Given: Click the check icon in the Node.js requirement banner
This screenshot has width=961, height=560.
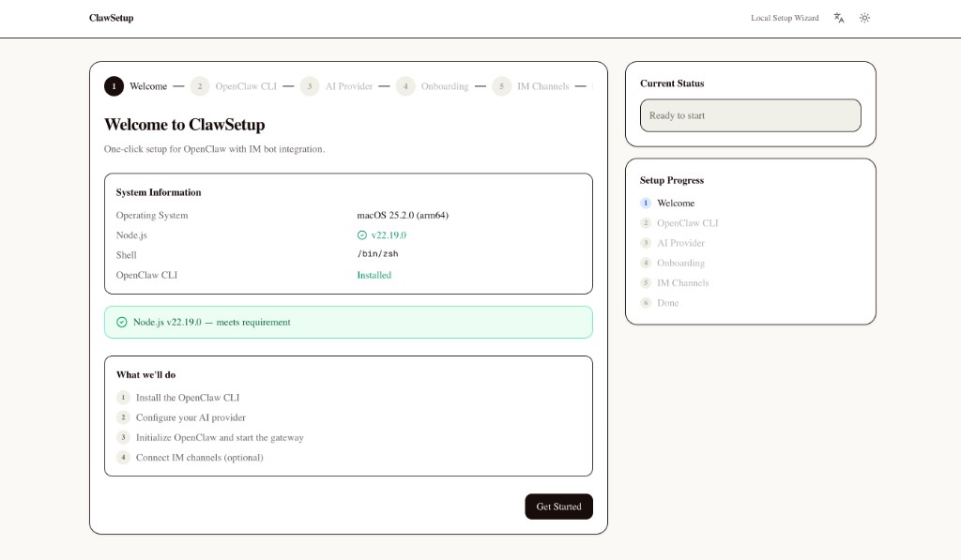Looking at the screenshot, I should click(122, 323).
